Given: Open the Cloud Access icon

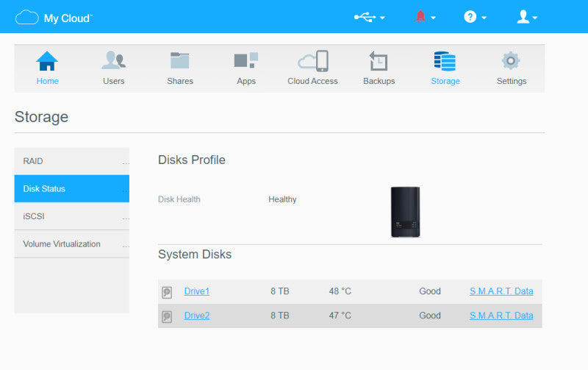Looking at the screenshot, I should [313, 61].
